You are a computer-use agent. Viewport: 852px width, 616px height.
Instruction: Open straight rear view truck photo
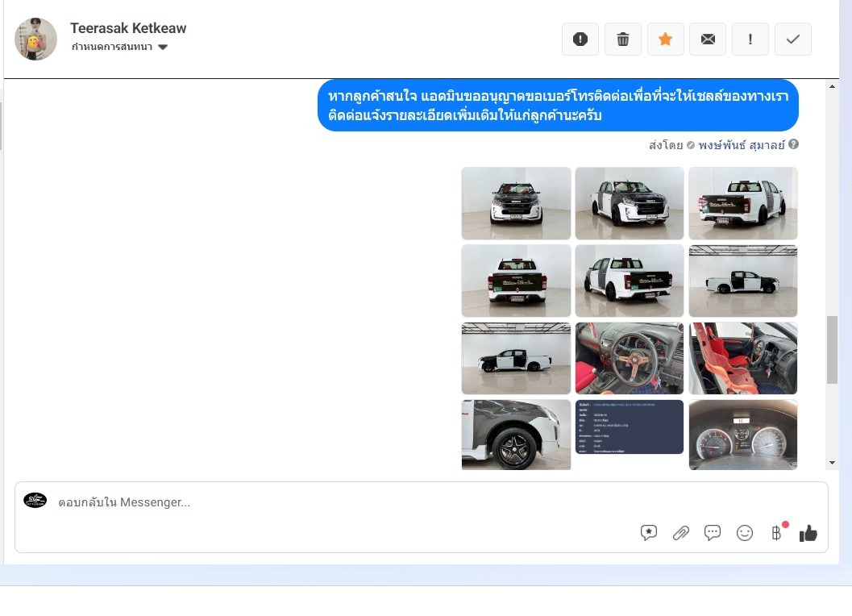click(x=516, y=281)
